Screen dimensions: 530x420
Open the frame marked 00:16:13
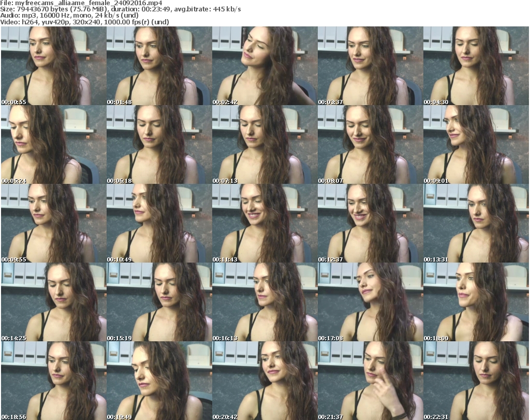point(264,302)
